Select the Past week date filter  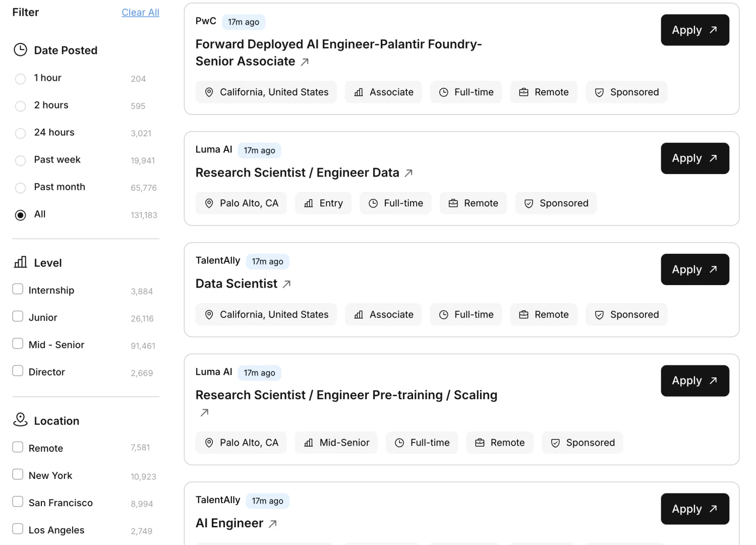coord(20,160)
